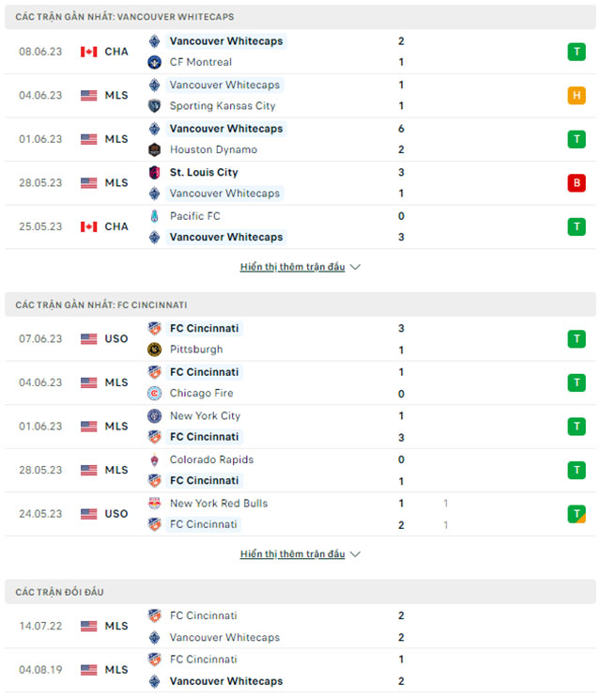This screenshot has width=601, height=700.
Task: Click the New York Red Bulls logo
Action: click(155, 504)
